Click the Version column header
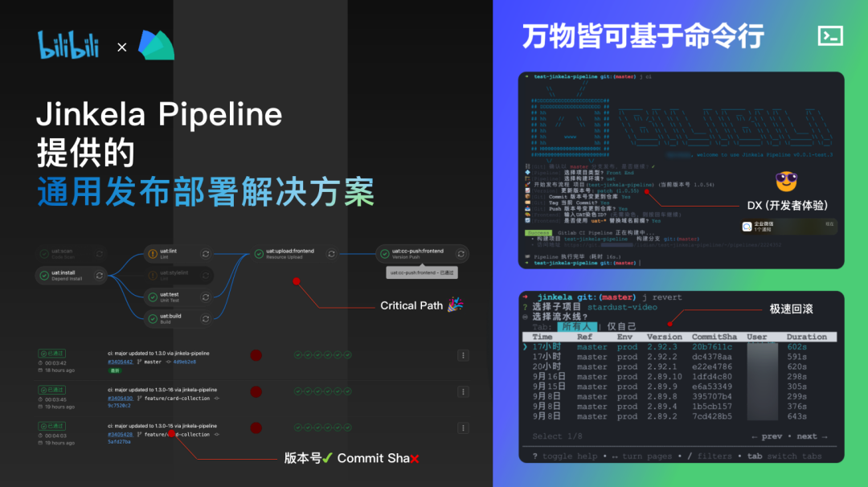The height and width of the screenshot is (487, 868). click(x=665, y=337)
